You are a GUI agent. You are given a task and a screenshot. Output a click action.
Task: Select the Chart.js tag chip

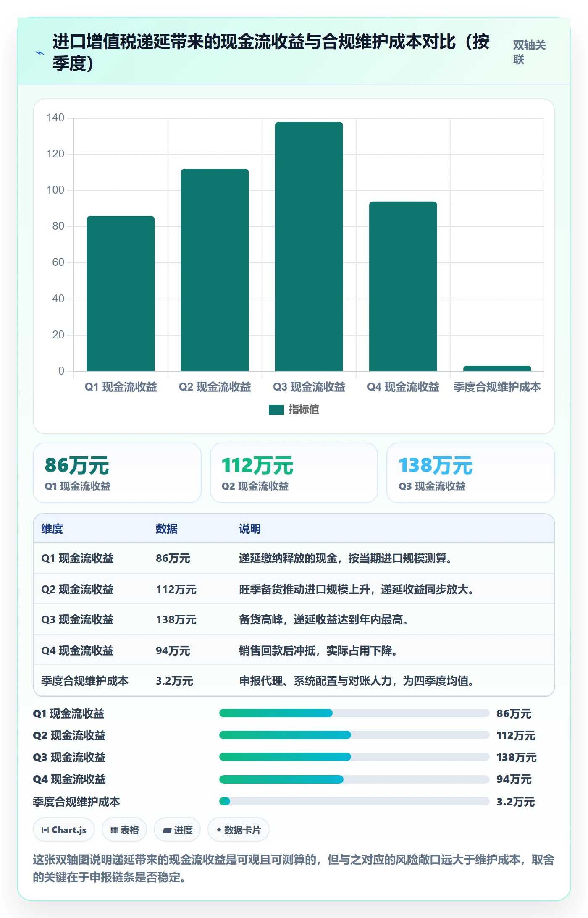point(64,830)
